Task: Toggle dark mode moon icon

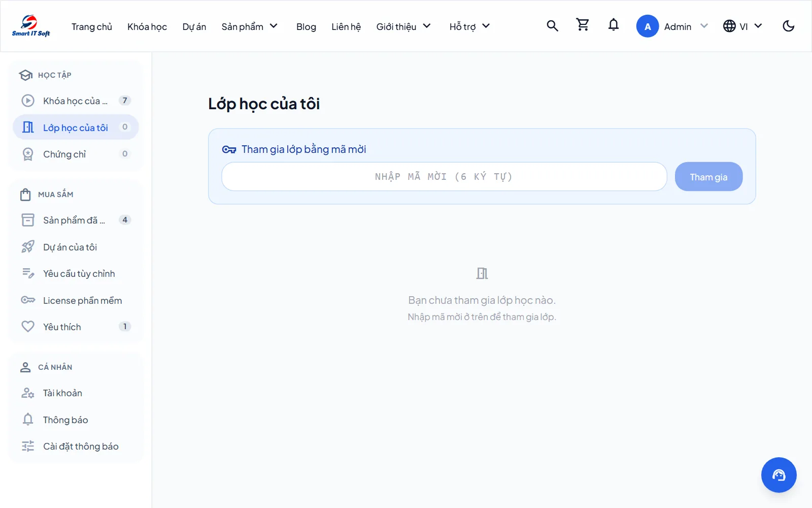Action: 788,26
